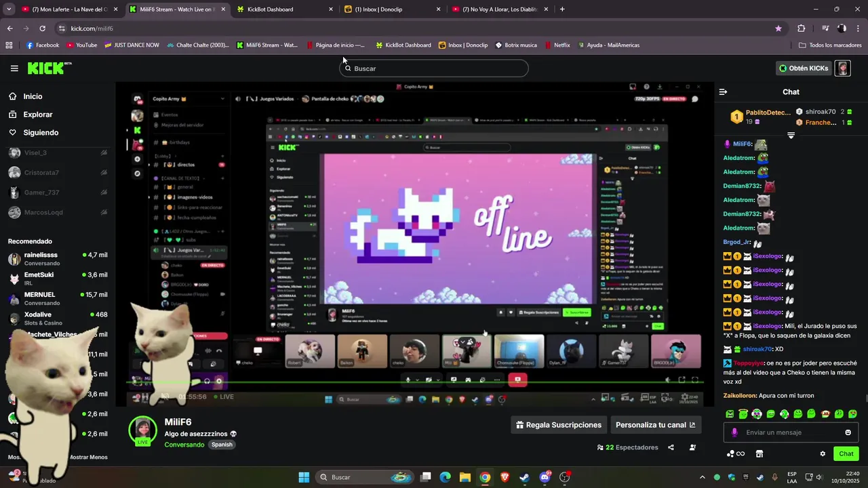868x488 pixels.
Task: Open Botrix musica bookmark
Action: coord(516,45)
